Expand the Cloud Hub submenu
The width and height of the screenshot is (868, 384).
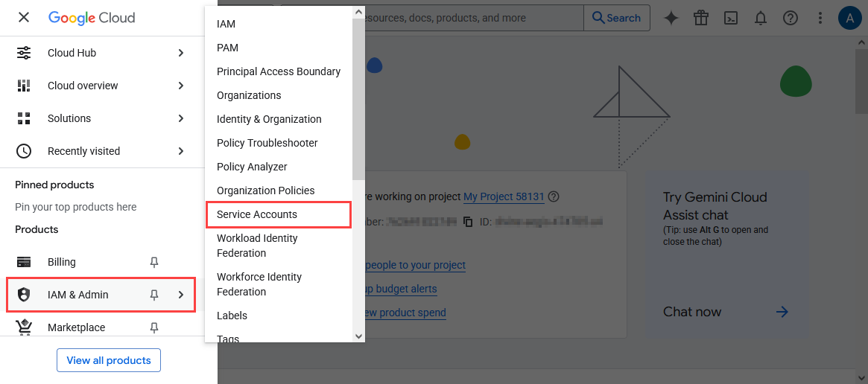[x=181, y=53]
